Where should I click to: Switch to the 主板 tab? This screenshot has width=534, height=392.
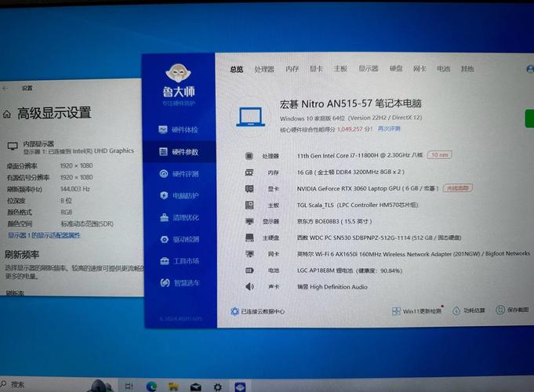pos(340,68)
